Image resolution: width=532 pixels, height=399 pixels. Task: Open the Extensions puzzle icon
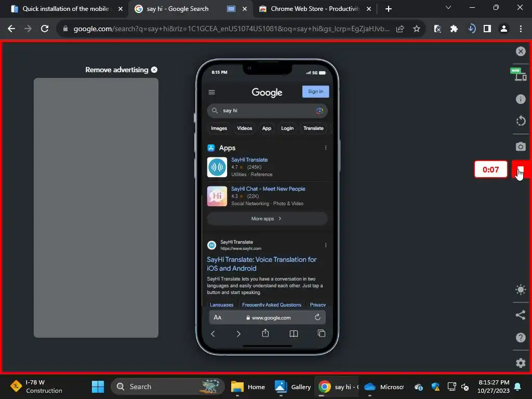454,29
